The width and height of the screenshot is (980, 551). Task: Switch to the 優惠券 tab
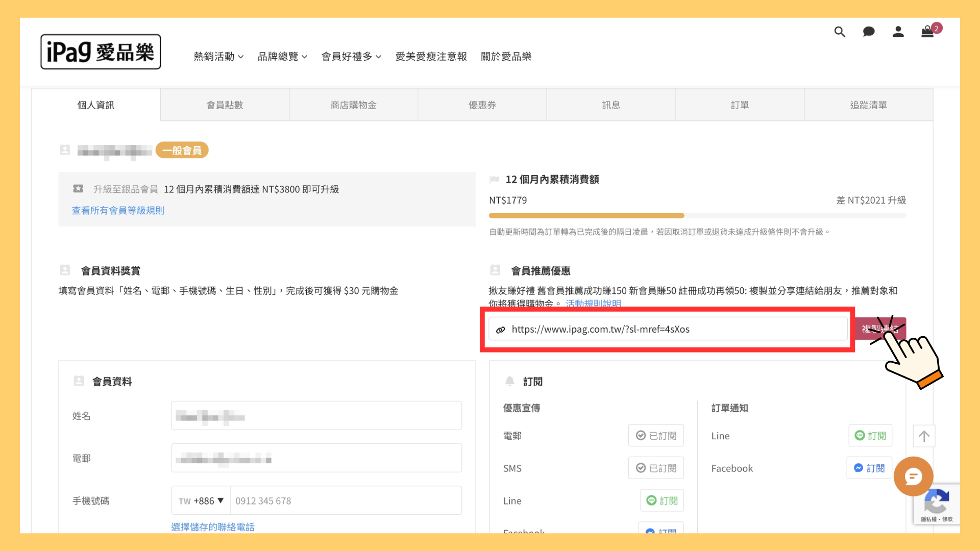pyautogui.click(x=482, y=105)
